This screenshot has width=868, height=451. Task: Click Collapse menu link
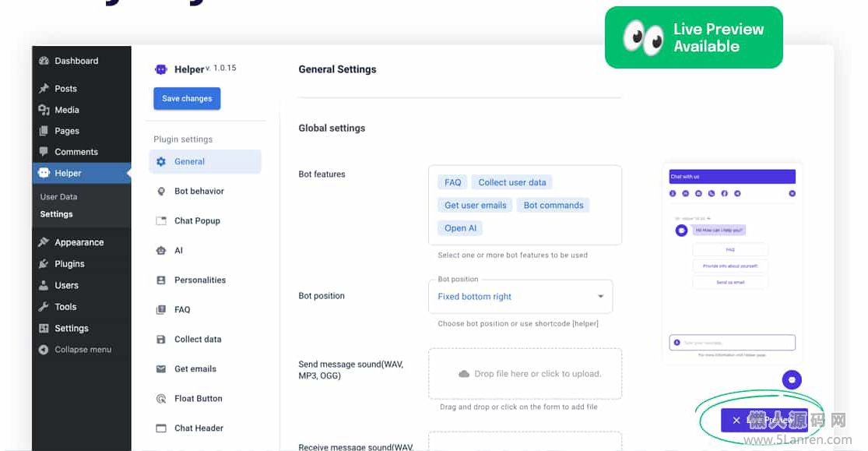pyautogui.click(x=83, y=350)
